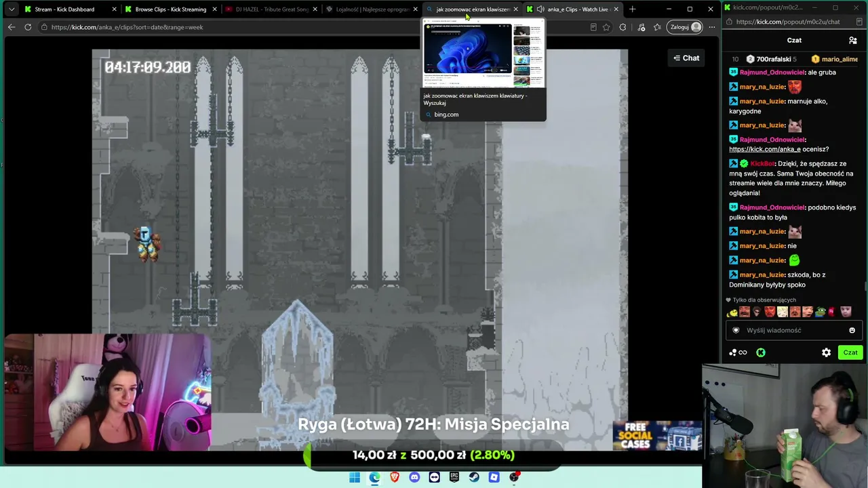The image size is (868, 488).
Task: Launch Brave browser from the taskbar
Action: (x=394, y=477)
